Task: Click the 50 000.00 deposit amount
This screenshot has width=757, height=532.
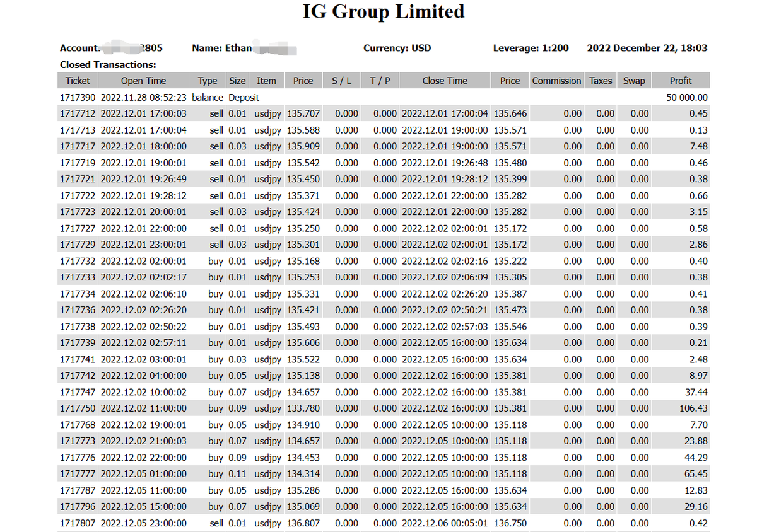Action: coord(687,98)
